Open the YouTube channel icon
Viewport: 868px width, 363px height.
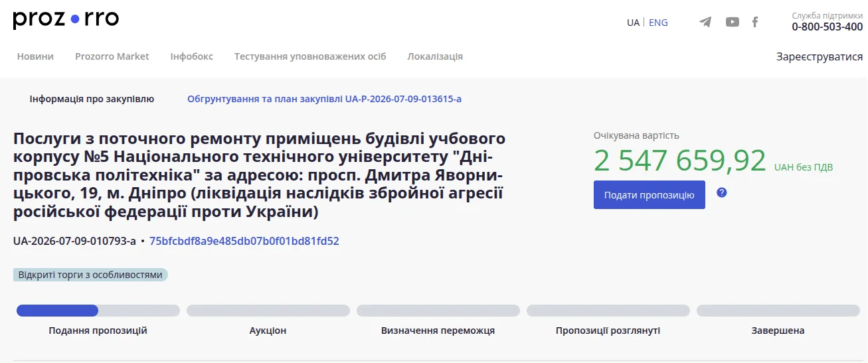click(x=732, y=22)
